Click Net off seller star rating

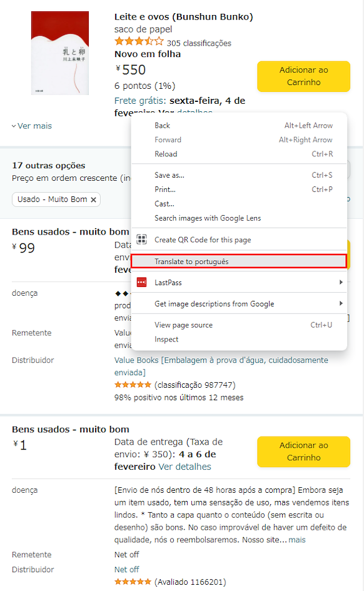pos(133,582)
